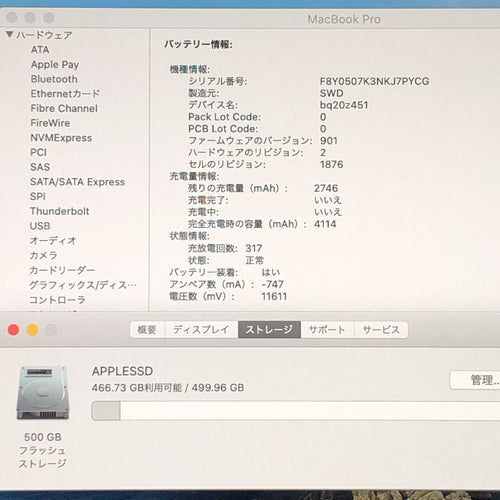Click amperage value -747
This screenshot has height=500, width=500.
(272, 284)
